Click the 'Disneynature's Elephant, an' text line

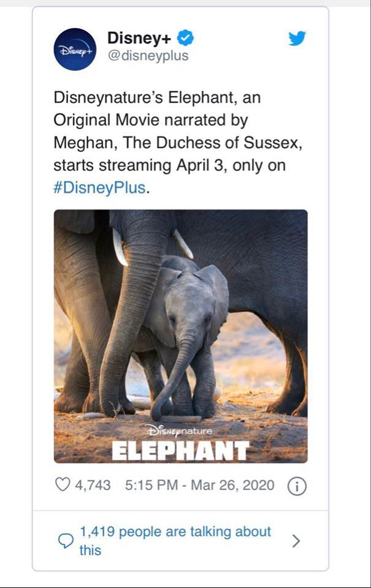click(x=161, y=98)
